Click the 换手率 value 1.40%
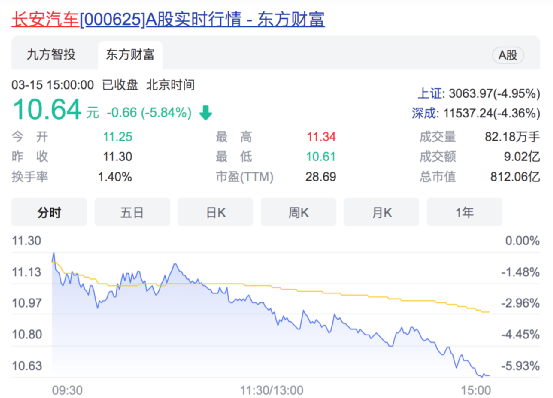Viewport: 553px width, 398px height. pyautogui.click(x=115, y=177)
